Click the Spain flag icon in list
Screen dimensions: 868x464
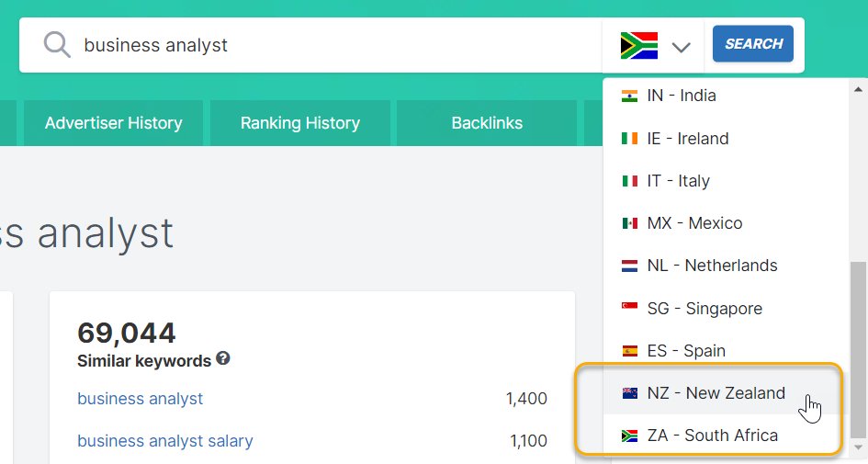[629, 350]
